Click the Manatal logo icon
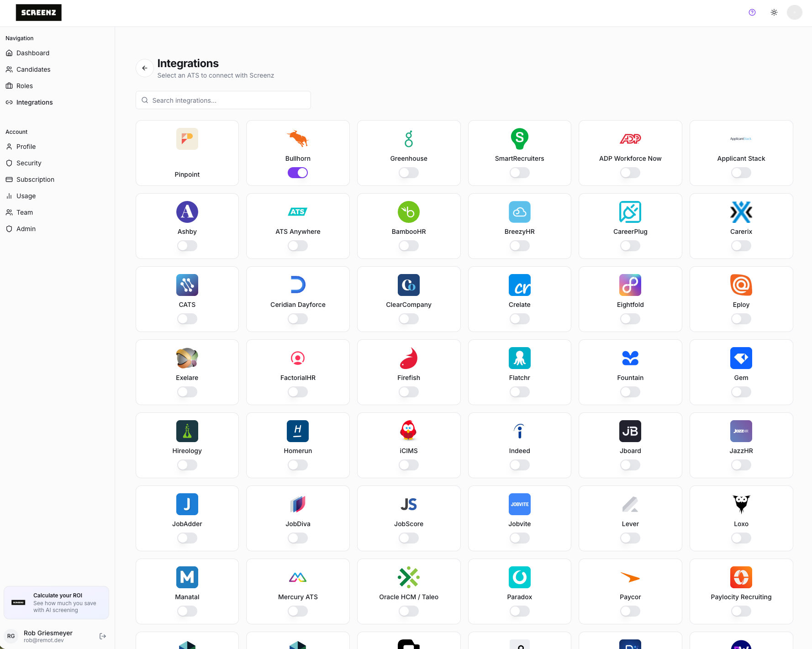The height and width of the screenshot is (649, 812). (187, 577)
